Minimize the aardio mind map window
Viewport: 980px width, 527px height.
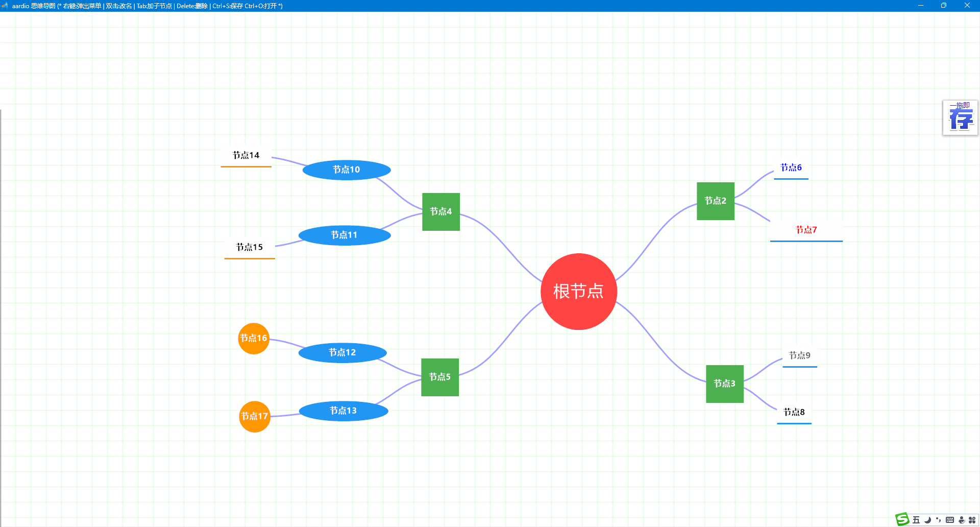tap(921, 6)
